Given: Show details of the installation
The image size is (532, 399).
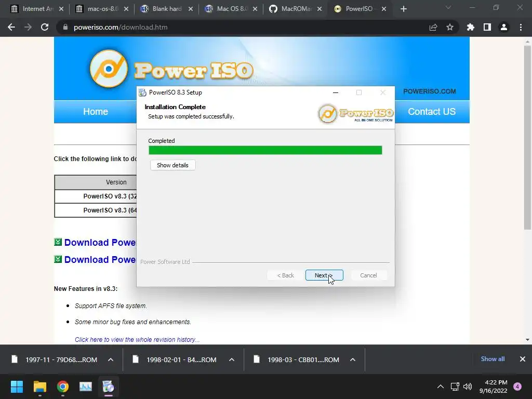Looking at the screenshot, I should 172,165.
